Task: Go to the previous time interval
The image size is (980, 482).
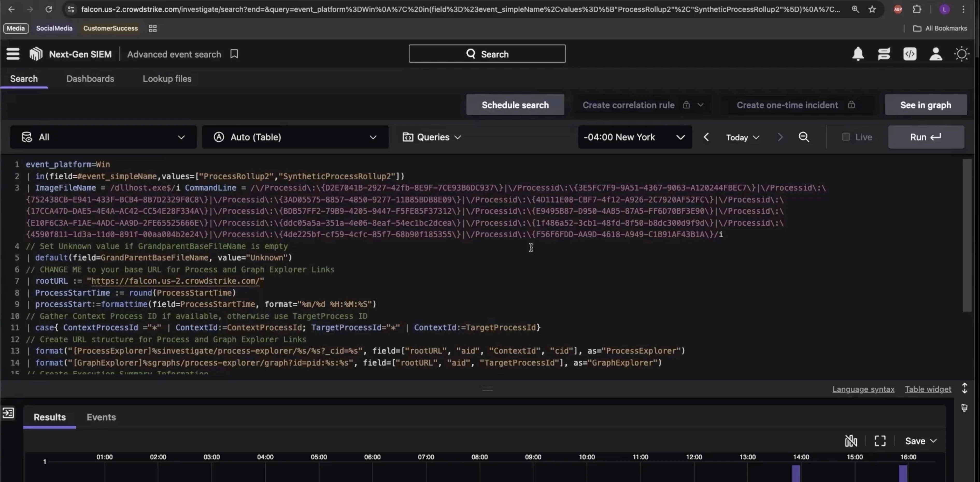Action: click(x=706, y=137)
